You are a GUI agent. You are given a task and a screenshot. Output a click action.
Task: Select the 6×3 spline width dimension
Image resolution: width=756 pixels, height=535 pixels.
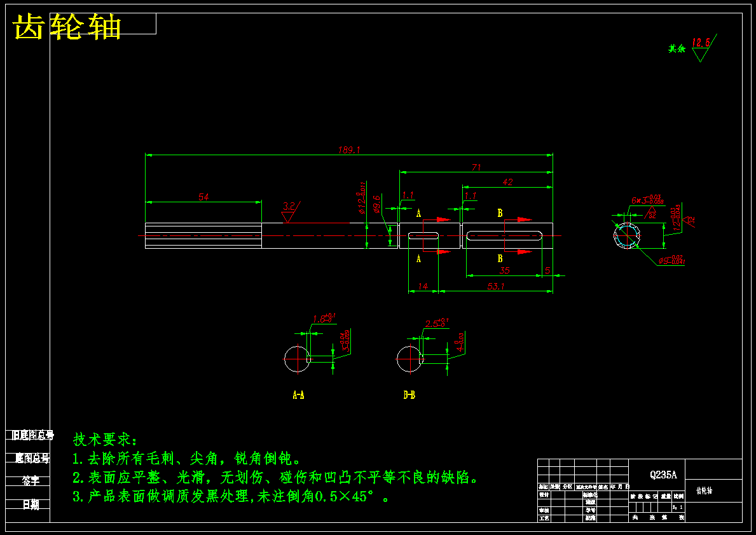pyautogui.click(x=647, y=199)
